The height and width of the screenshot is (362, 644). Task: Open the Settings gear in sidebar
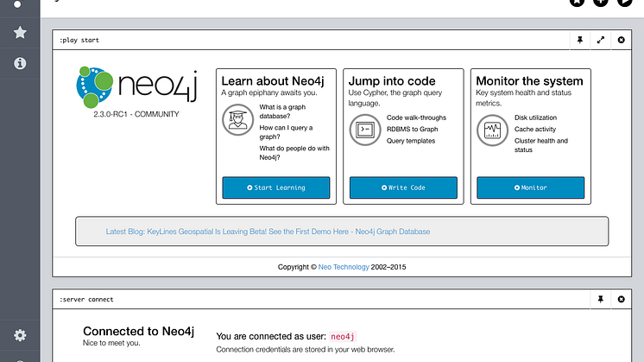pyautogui.click(x=20, y=335)
